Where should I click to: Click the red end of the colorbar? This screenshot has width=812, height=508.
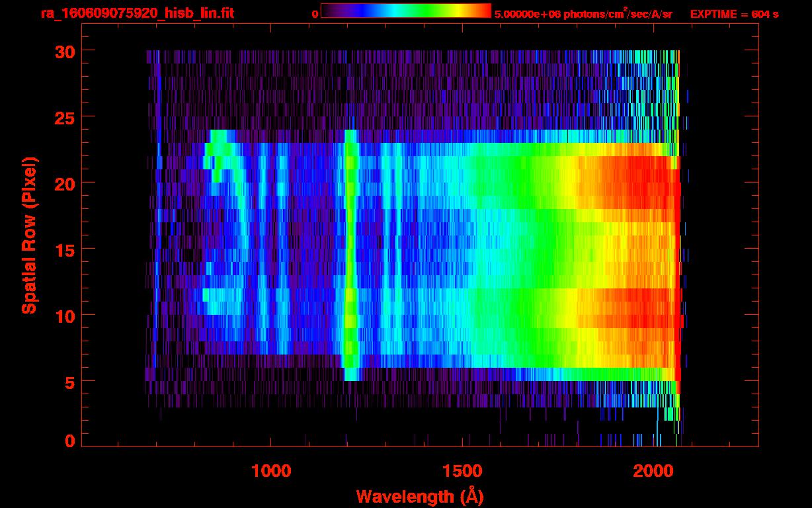point(481,11)
